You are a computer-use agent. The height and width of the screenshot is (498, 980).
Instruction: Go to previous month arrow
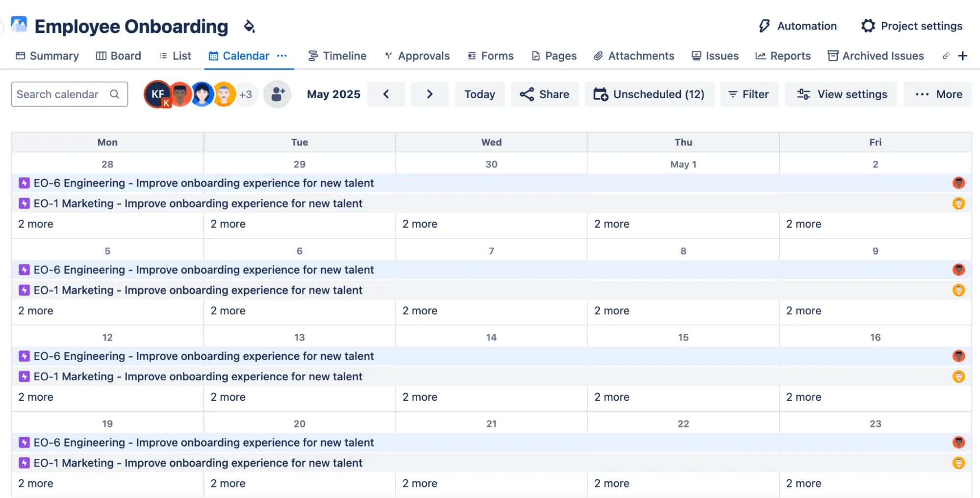[x=386, y=94]
